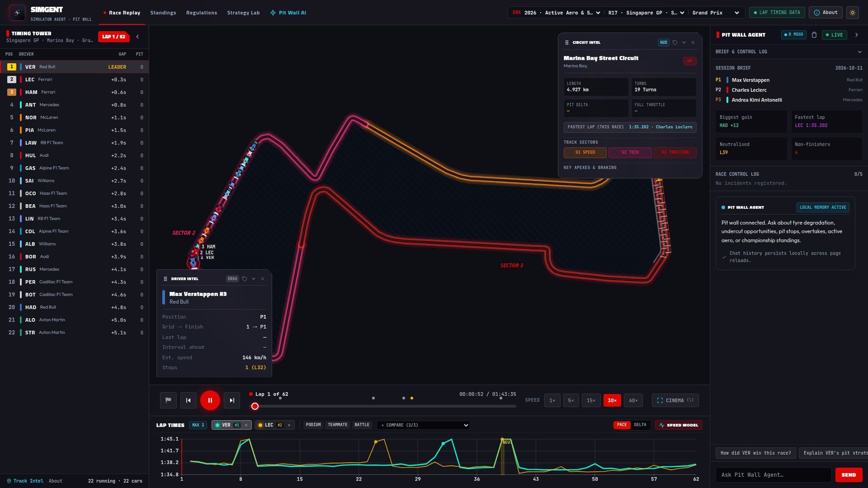Reset Circuit Intel panel position icon
The image size is (868, 488).
tap(675, 42)
